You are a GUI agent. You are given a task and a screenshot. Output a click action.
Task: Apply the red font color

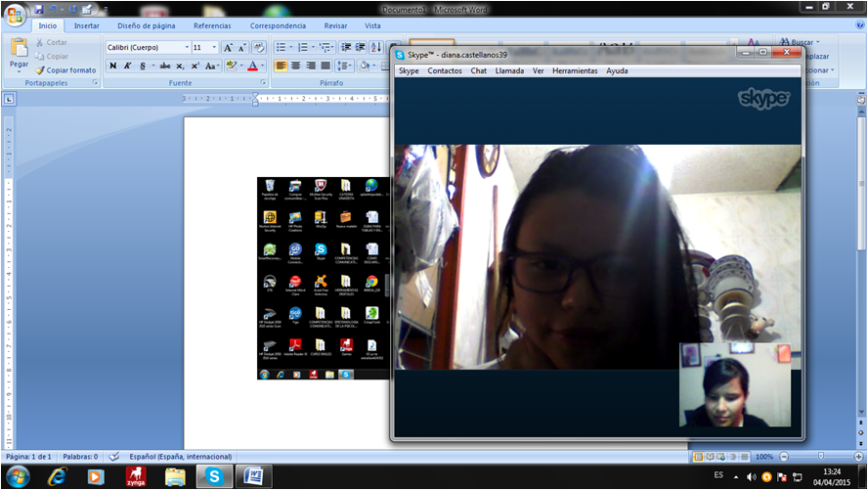point(252,66)
